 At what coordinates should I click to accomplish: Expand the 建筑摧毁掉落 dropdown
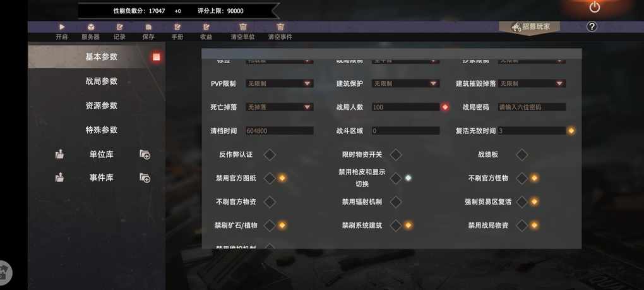point(532,83)
